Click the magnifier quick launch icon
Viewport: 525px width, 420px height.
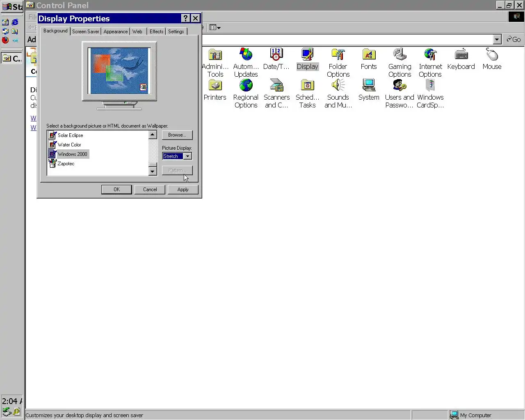pos(15,31)
